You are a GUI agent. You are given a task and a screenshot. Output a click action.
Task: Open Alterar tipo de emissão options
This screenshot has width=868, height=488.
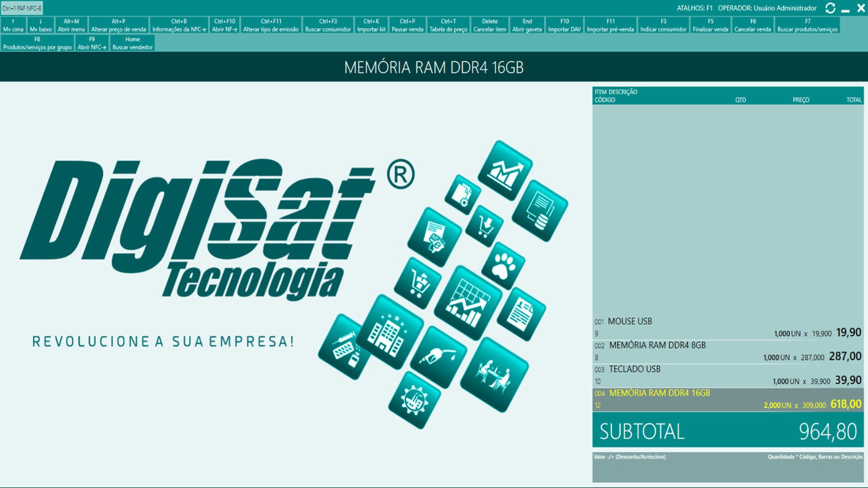click(x=271, y=25)
